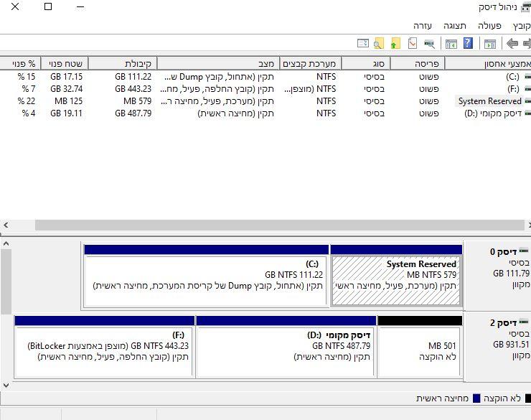Click the disk pane scrollbar up arrow
Viewport: 531px width, 420px height.
(6, 244)
